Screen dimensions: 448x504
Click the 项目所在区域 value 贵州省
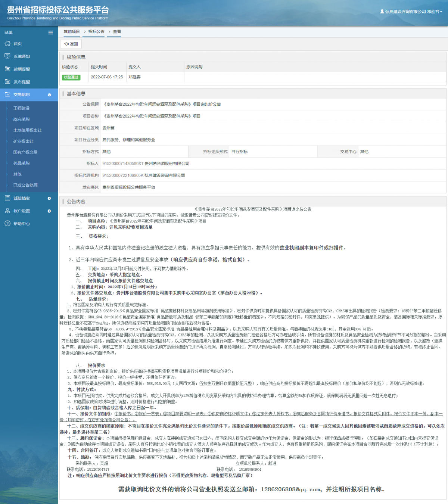point(109,128)
